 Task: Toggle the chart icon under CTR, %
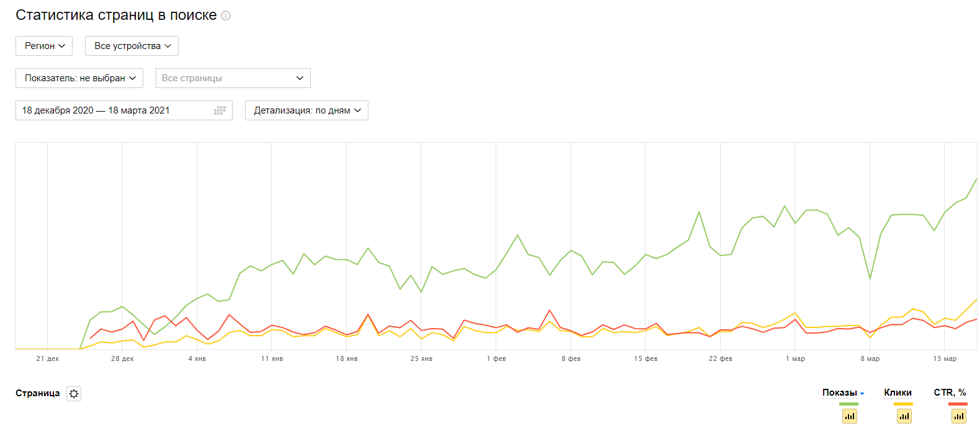click(x=959, y=416)
